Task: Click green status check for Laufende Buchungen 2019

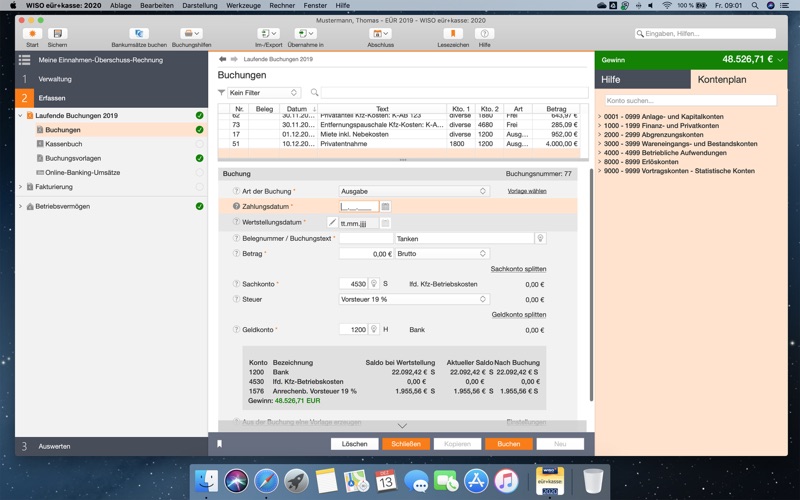Action: (x=199, y=116)
